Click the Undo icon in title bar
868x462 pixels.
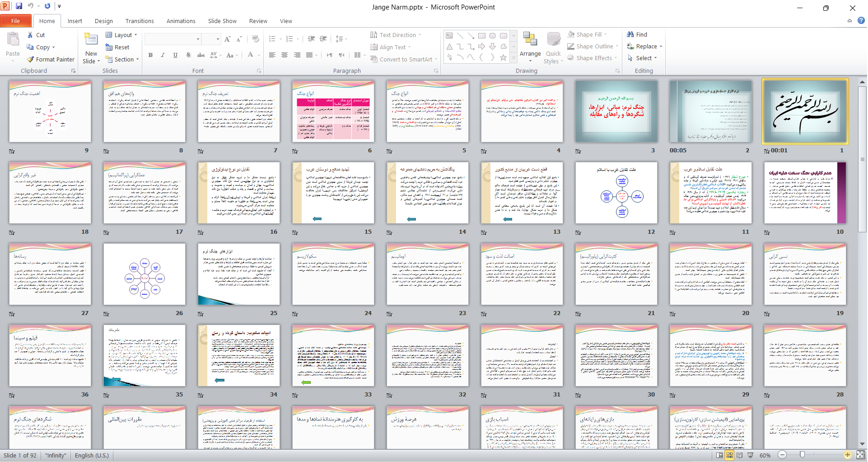(x=31, y=6)
